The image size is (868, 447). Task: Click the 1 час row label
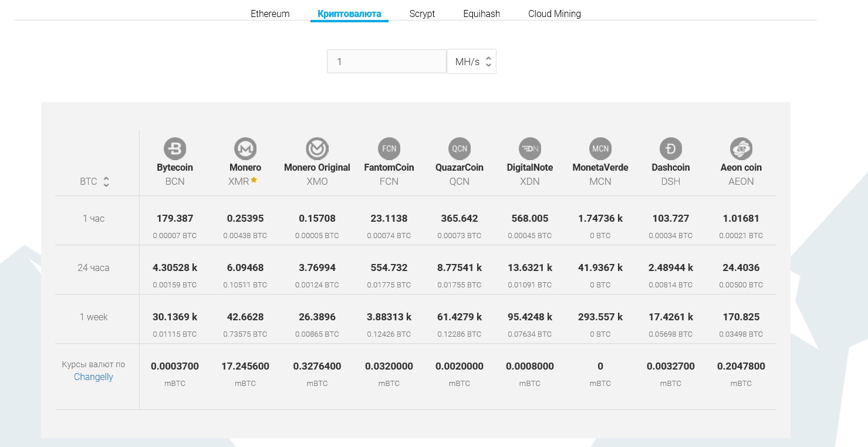click(x=93, y=218)
